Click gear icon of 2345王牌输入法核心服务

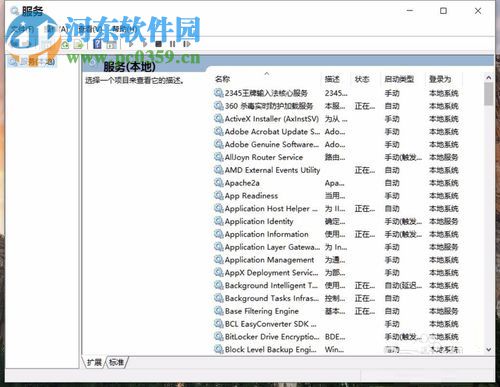click(x=219, y=93)
